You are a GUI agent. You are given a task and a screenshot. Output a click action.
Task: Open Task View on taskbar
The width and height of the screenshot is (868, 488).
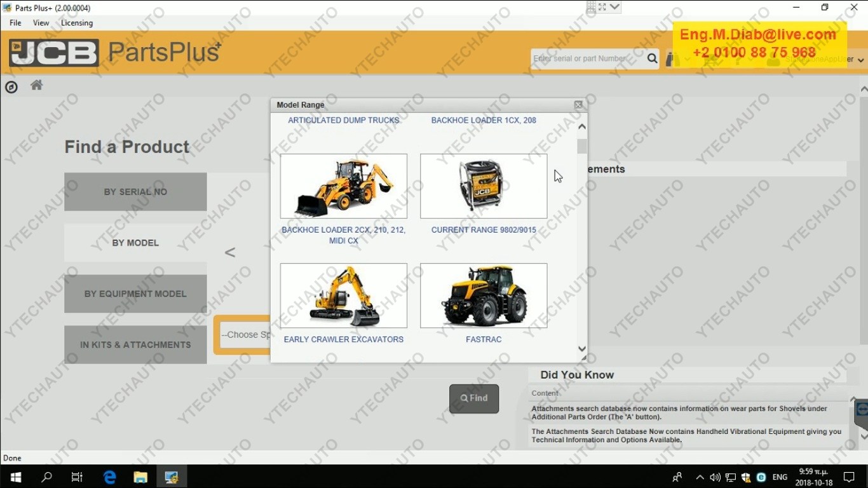click(77, 477)
